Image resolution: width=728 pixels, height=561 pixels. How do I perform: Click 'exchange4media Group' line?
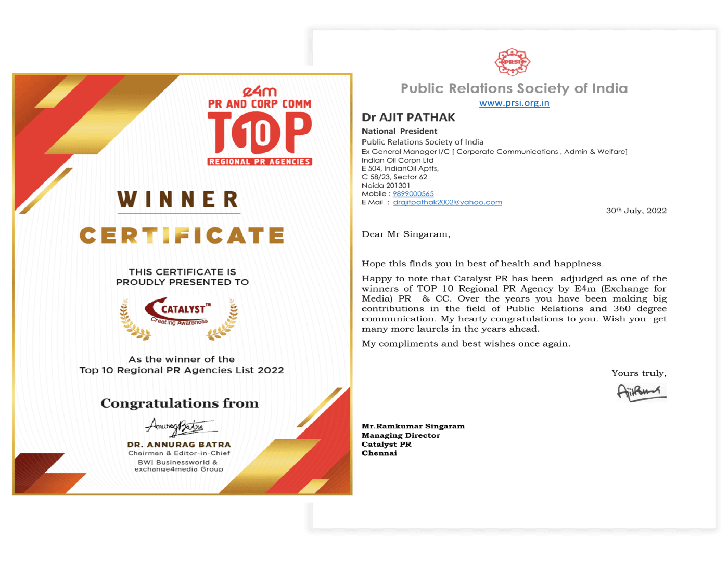pos(179,469)
